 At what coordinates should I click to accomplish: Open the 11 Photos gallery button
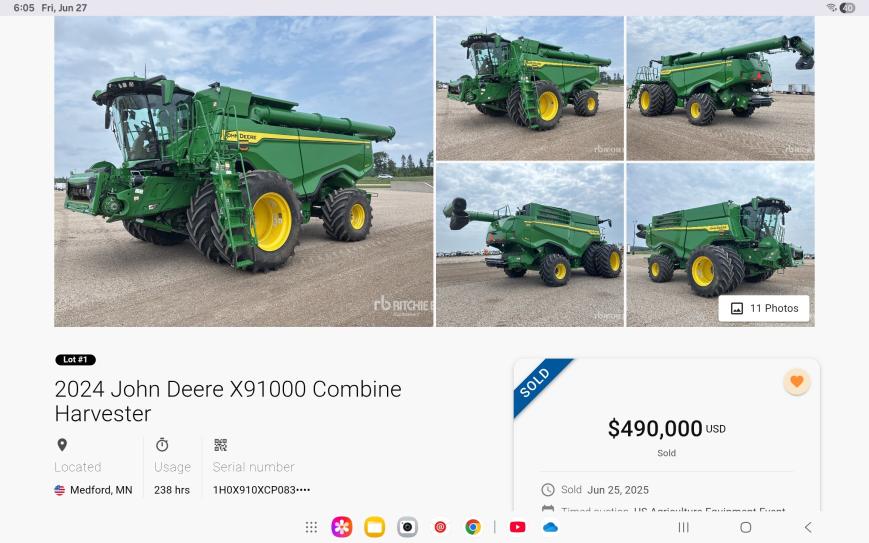click(x=764, y=308)
